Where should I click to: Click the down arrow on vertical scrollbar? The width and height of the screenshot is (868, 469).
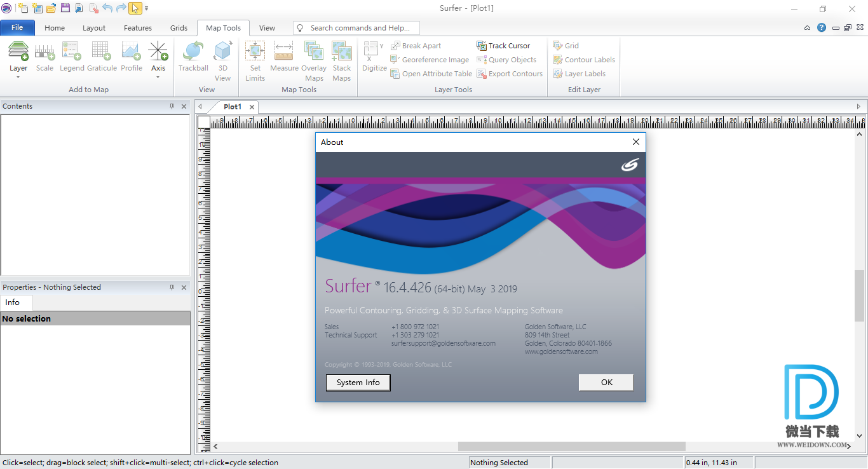(860, 436)
